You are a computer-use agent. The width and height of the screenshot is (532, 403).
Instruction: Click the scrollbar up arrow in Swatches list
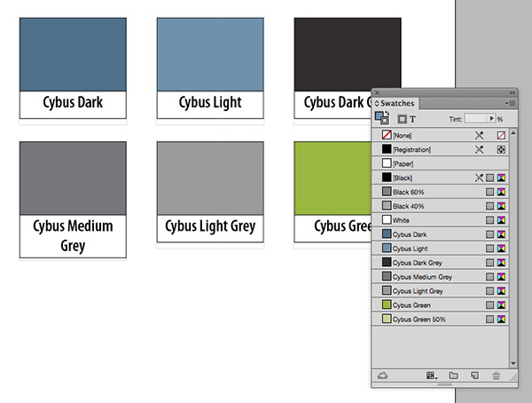point(513,133)
